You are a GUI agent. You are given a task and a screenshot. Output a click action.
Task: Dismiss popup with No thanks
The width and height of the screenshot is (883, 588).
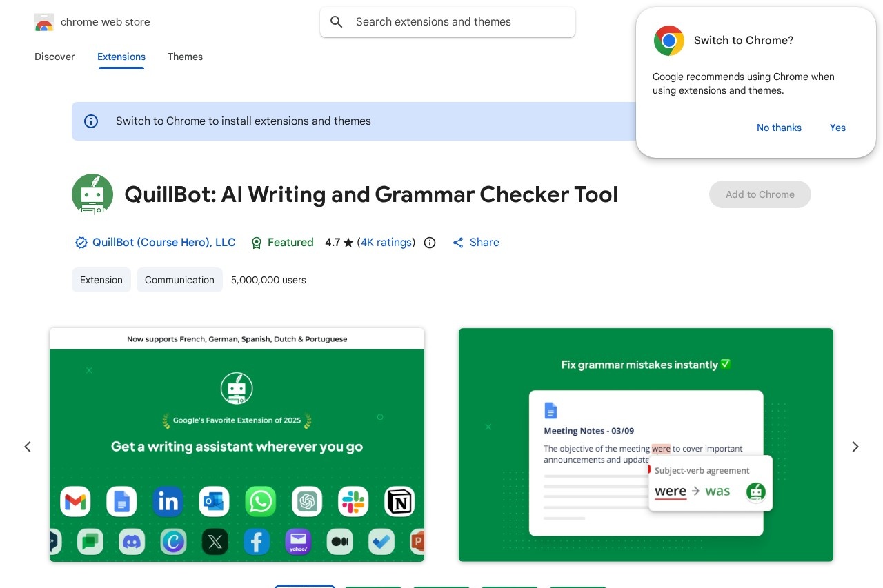point(779,128)
